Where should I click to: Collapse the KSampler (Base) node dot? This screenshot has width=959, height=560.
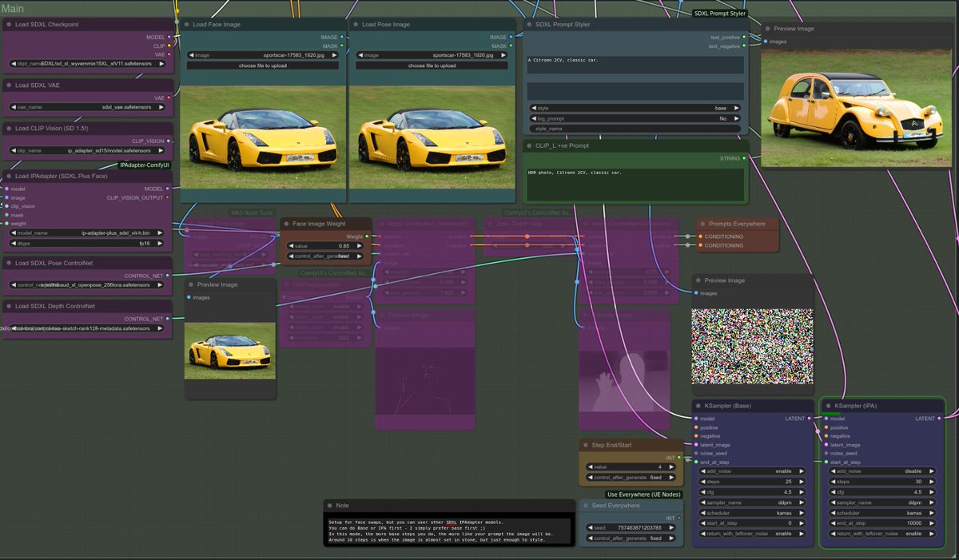[x=698, y=406]
